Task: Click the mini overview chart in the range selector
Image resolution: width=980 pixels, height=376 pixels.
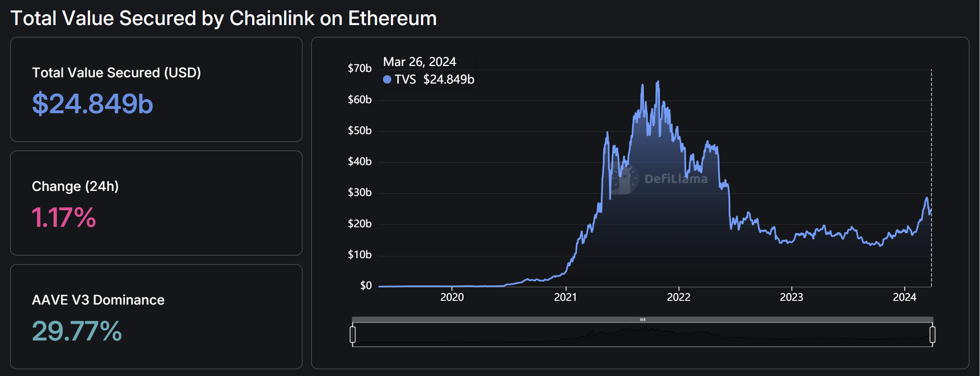Action: pos(643,335)
